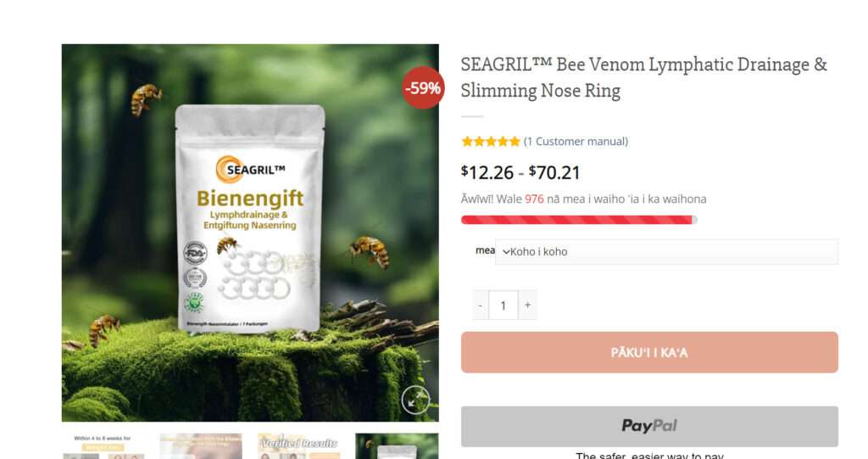Select the first product thumbnail

[103, 446]
